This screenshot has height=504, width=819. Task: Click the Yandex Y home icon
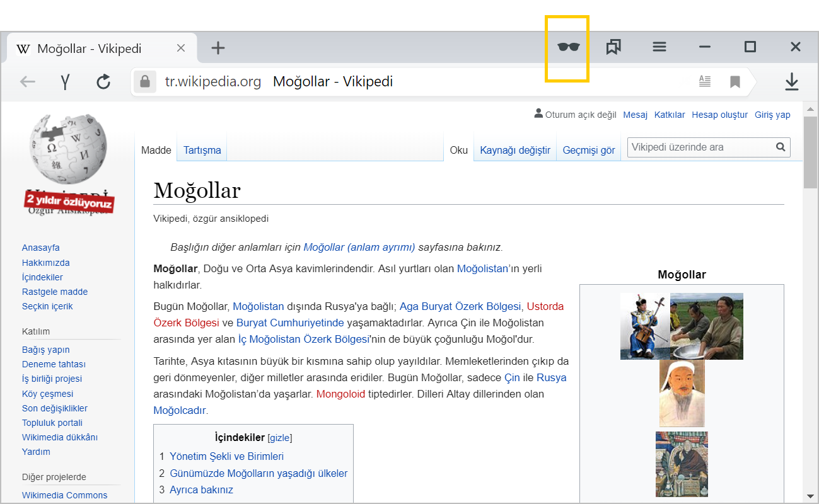(x=65, y=81)
